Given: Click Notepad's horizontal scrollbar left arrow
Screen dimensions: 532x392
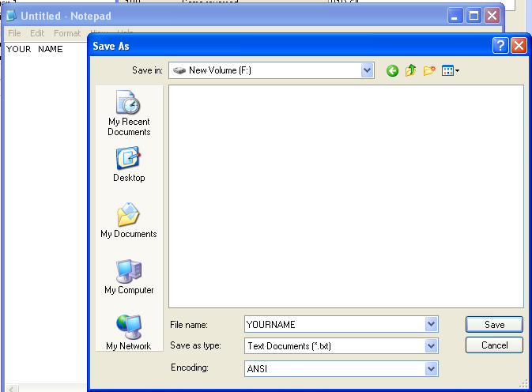Looking at the screenshot, I should point(12,389).
